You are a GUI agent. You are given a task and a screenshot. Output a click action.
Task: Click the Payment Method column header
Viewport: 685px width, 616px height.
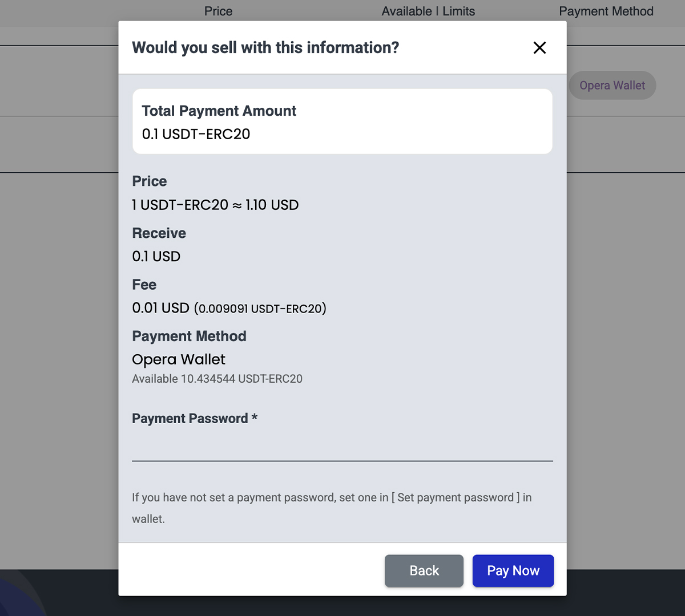606,11
